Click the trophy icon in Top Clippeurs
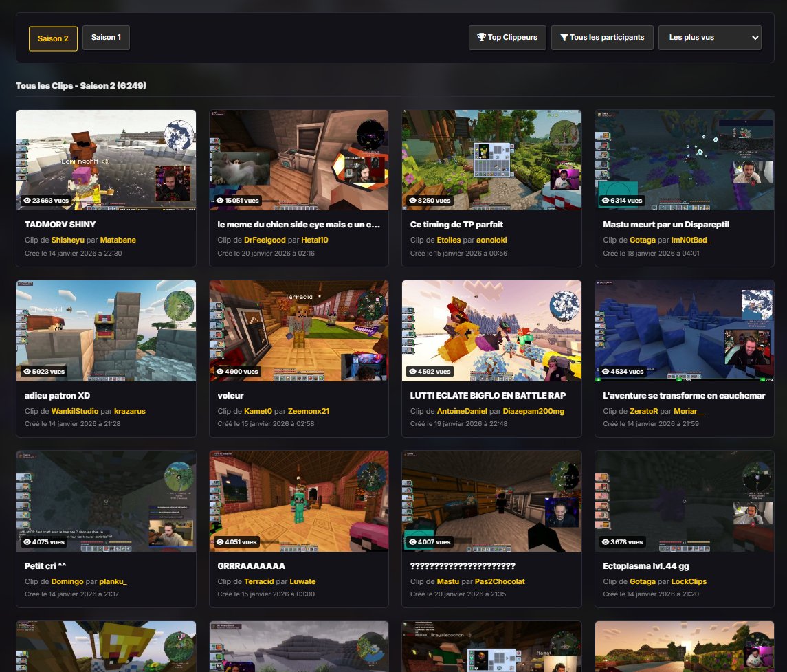Viewport: 787px width, 672px height. pyautogui.click(x=481, y=37)
